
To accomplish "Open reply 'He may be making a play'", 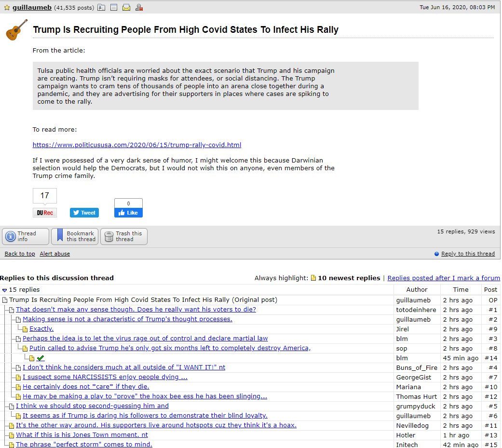I will tap(145, 396).
